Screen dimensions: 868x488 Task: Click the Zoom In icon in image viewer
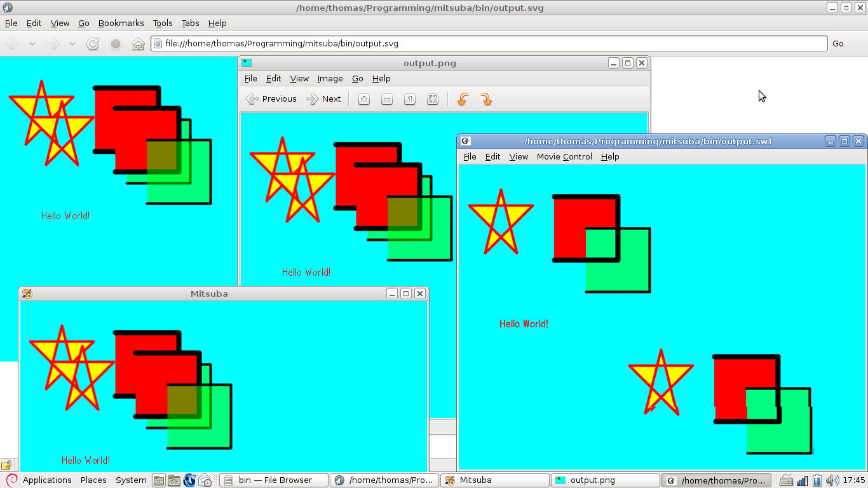coord(364,99)
